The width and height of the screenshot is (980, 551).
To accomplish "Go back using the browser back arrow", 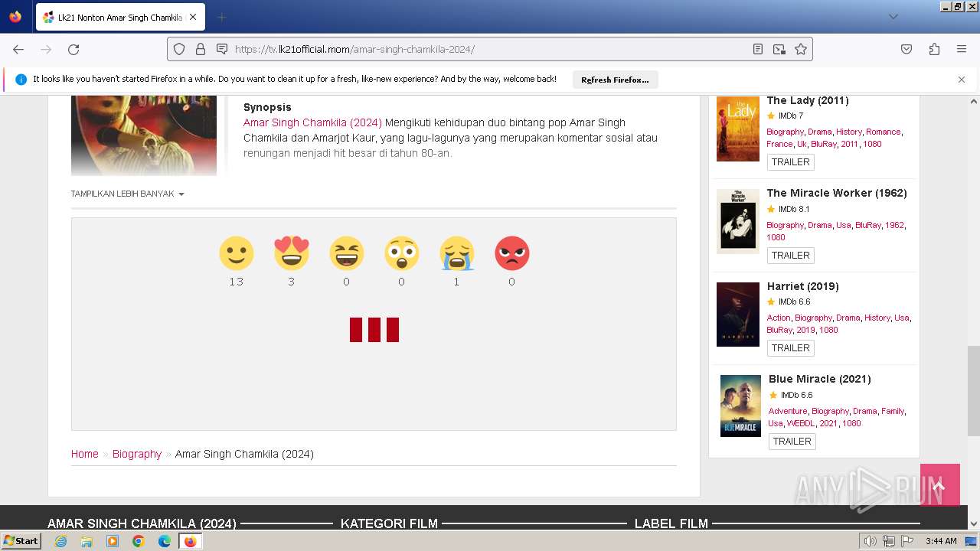I will click(18, 49).
